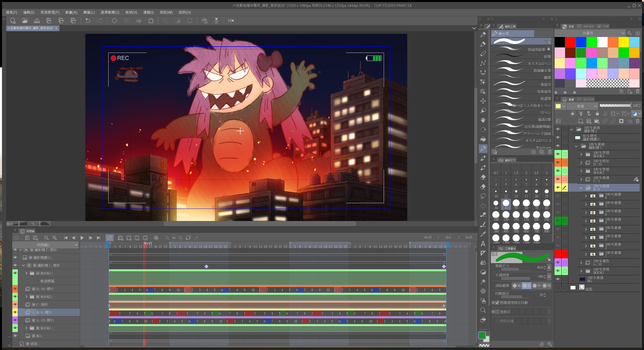Click the Open file folder icon
644x350 pixels.
(x=25, y=21)
